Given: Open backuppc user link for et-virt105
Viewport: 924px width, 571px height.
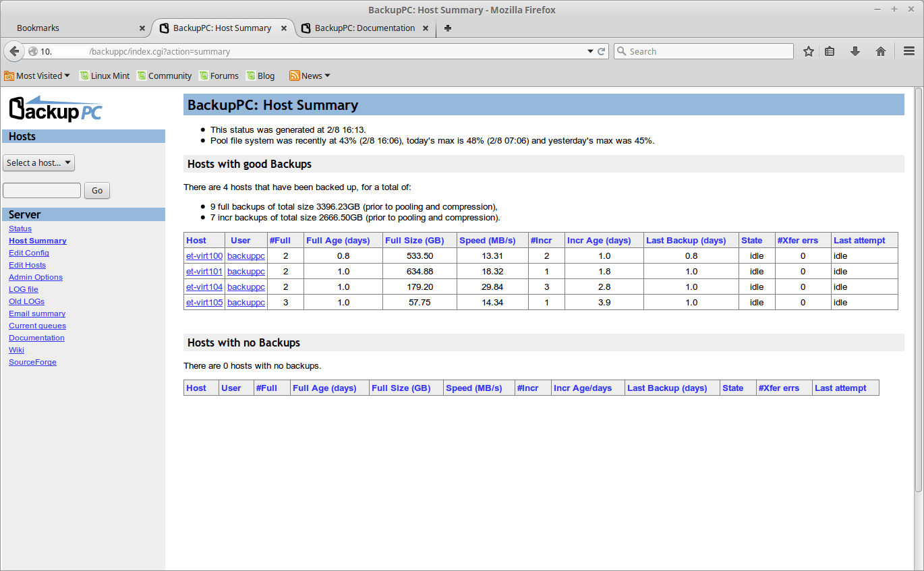Looking at the screenshot, I should pyautogui.click(x=246, y=303).
